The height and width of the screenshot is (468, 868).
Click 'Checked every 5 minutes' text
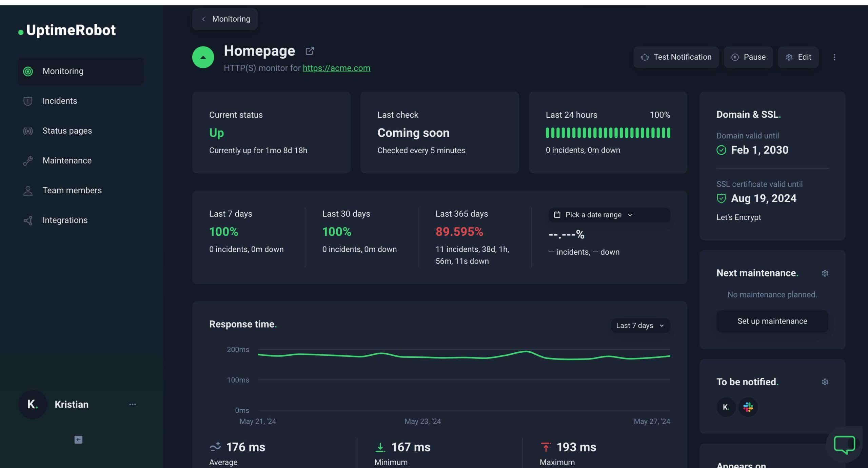pyautogui.click(x=421, y=150)
